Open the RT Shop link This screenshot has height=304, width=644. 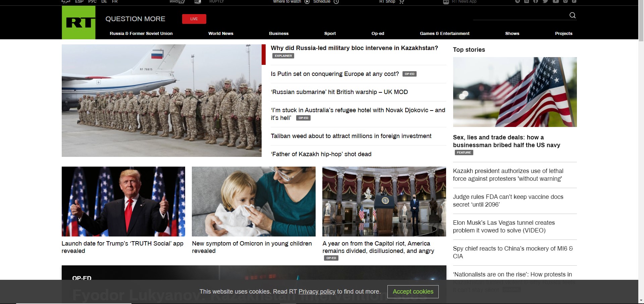coord(387,1)
